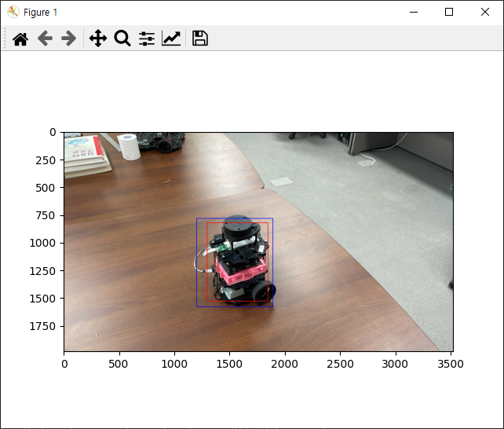504x429 pixels.
Task: Maximize the Figure 1 window
Action: [x=449, y=12]
